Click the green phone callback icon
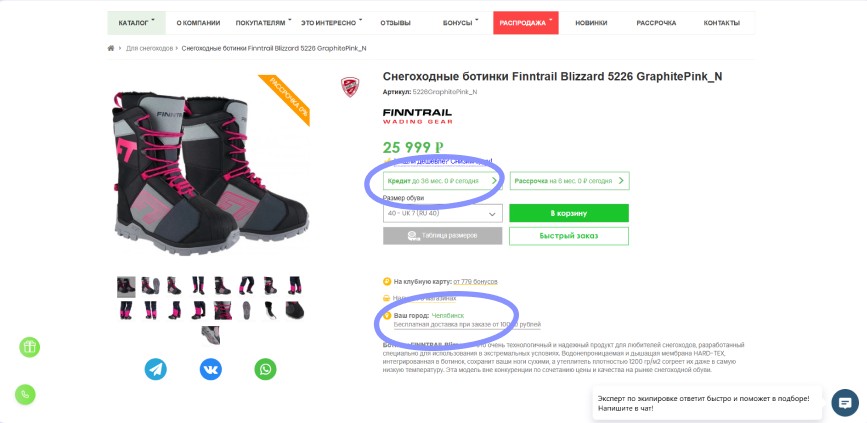Screen dimensions: 867x423 click(26, 393)
